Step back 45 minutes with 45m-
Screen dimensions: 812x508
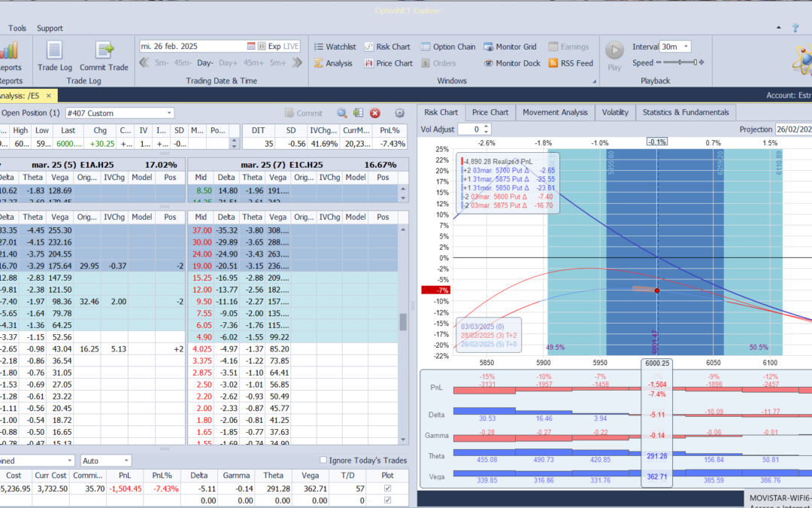tap(183, 62)
